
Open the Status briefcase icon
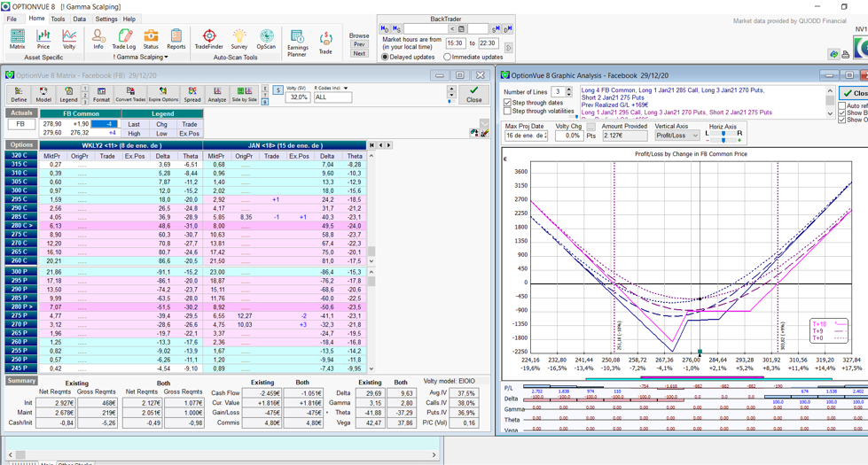click(x=151, y=39)
